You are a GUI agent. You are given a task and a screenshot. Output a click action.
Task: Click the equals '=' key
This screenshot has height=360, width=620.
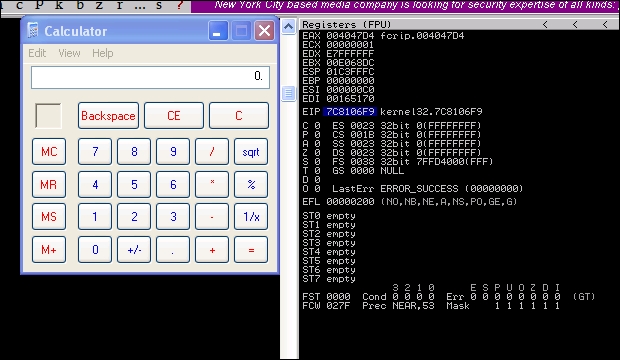coord(251,250)
